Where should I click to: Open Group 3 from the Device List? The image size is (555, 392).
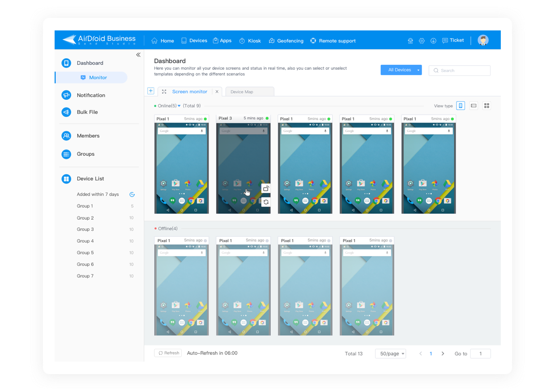click(85, 229)
